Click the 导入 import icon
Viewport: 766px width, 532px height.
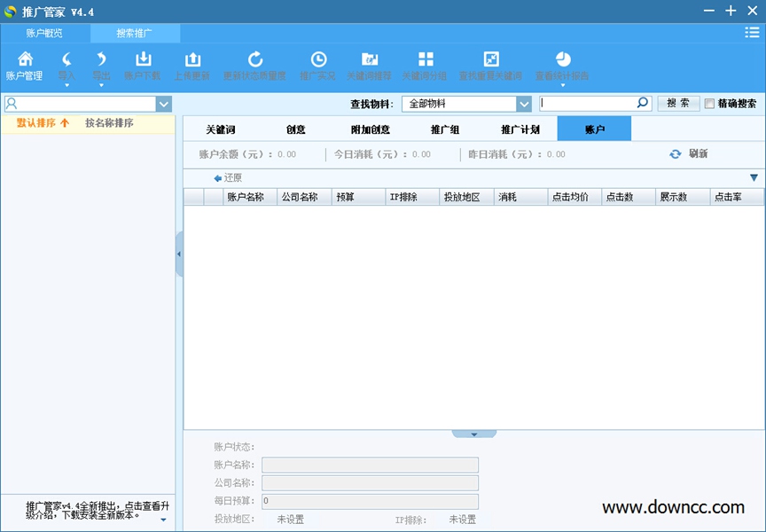click(65, 64)
